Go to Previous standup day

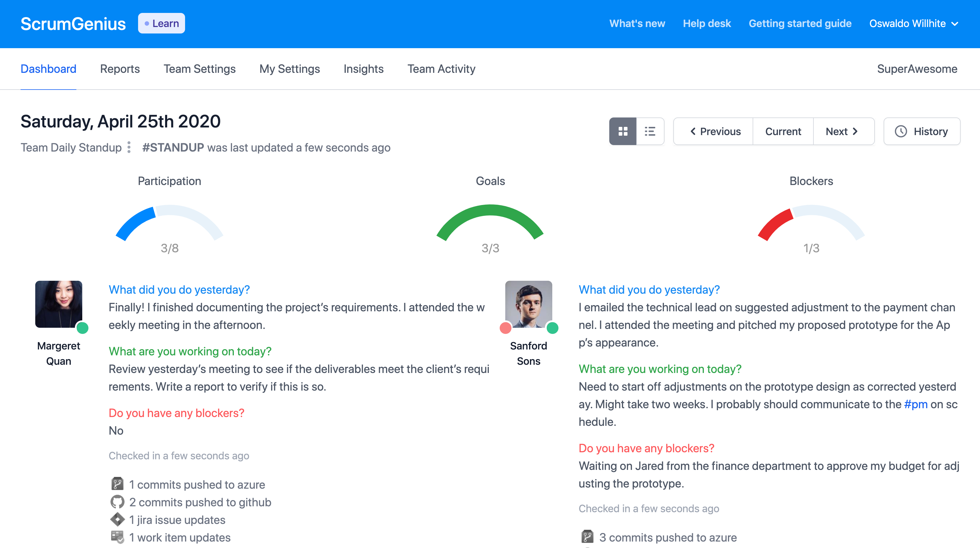click(x=715, y=131)
